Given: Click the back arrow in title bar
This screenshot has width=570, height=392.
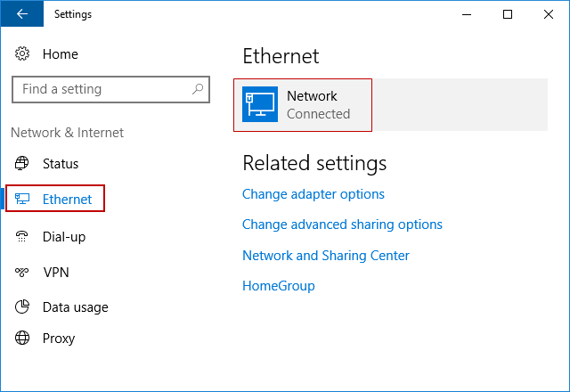Looking at the screenshot, I should click(21, 14).
